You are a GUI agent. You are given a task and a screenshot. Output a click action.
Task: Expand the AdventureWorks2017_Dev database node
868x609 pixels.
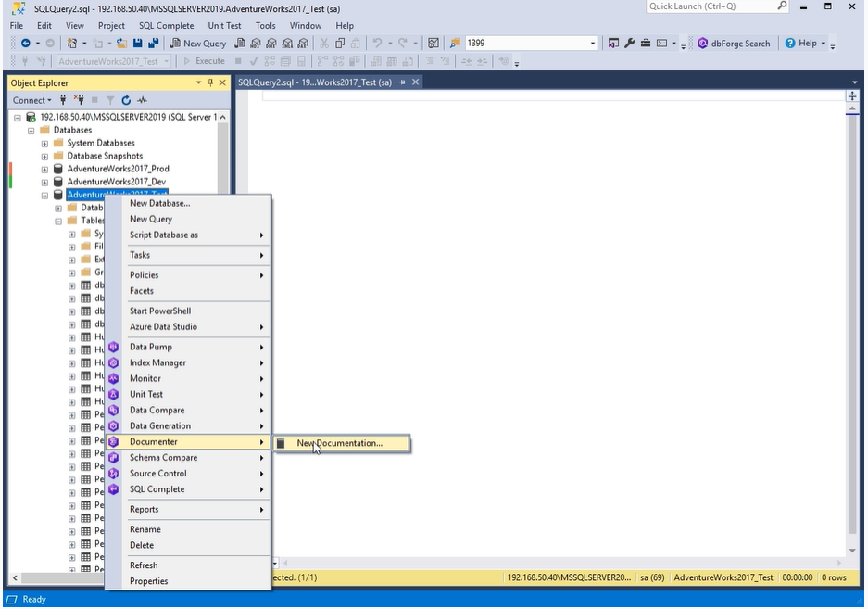pyautogui.click(x=44, y=183)
